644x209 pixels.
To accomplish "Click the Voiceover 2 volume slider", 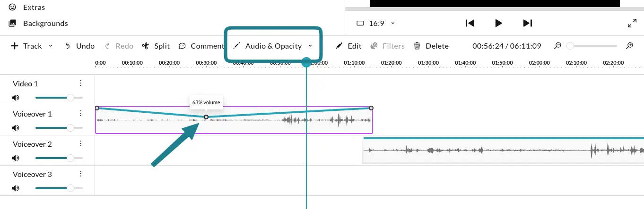I will [59, 158].
